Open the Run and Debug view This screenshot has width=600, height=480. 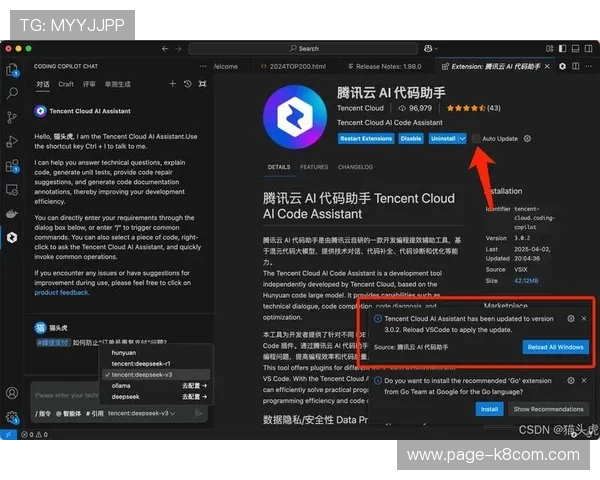[x=12, y=141]
